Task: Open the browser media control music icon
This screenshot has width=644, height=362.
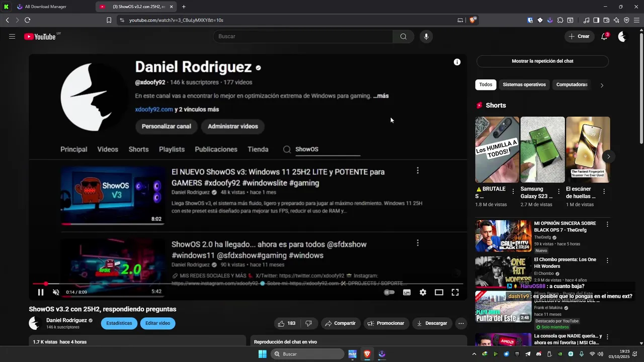Action: coord(586,20)
